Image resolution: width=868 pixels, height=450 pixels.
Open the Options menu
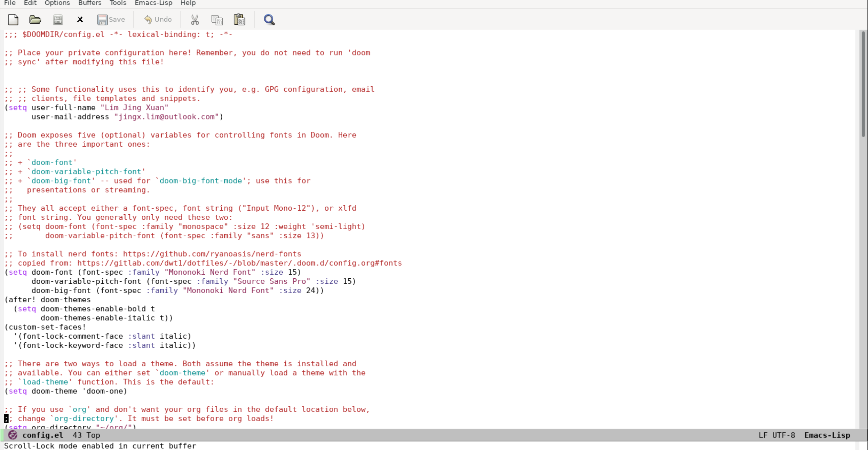57,3
